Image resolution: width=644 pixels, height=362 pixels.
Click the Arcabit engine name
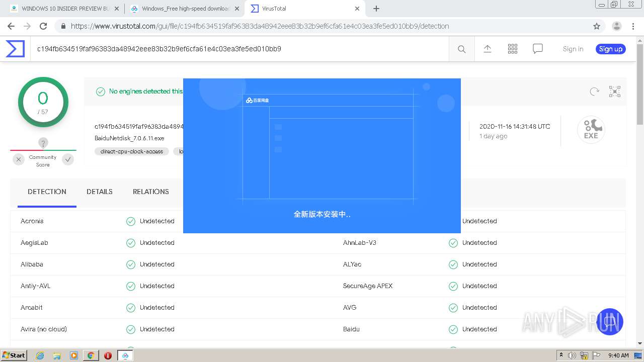point(32,308)
